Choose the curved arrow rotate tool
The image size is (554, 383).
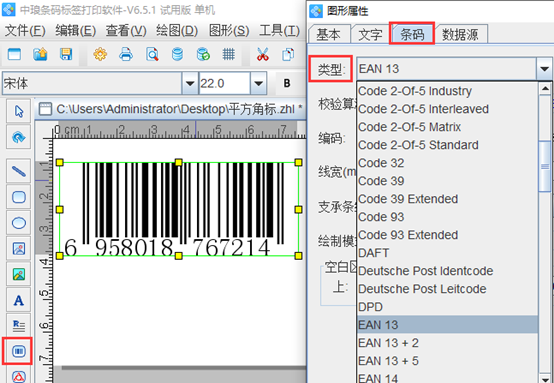[x=19, y=137]
